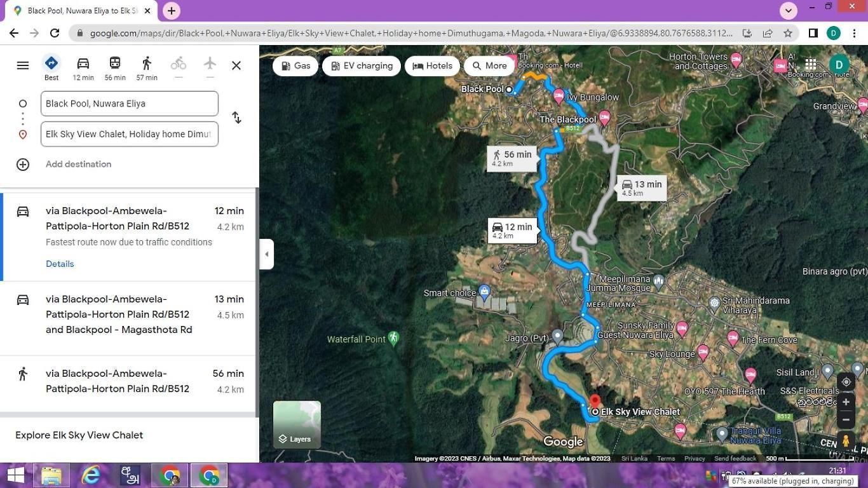Select the Flights travel mode
Image resolution: width=868 pixels, height=488 pixels.
point(210,67)
